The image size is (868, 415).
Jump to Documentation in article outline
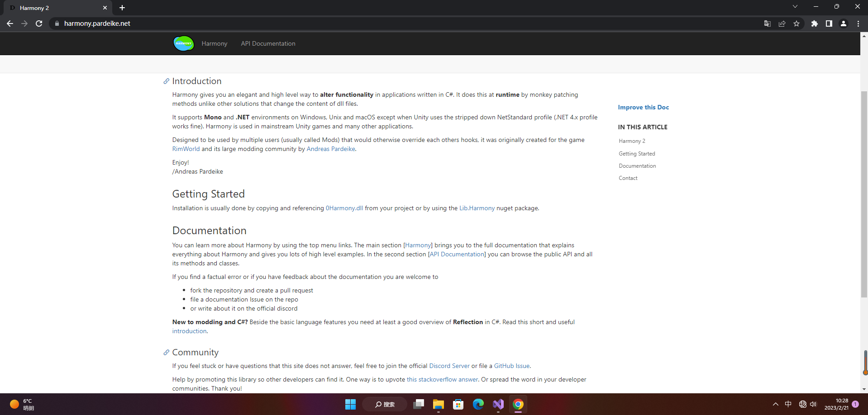(x=637, y=166)
